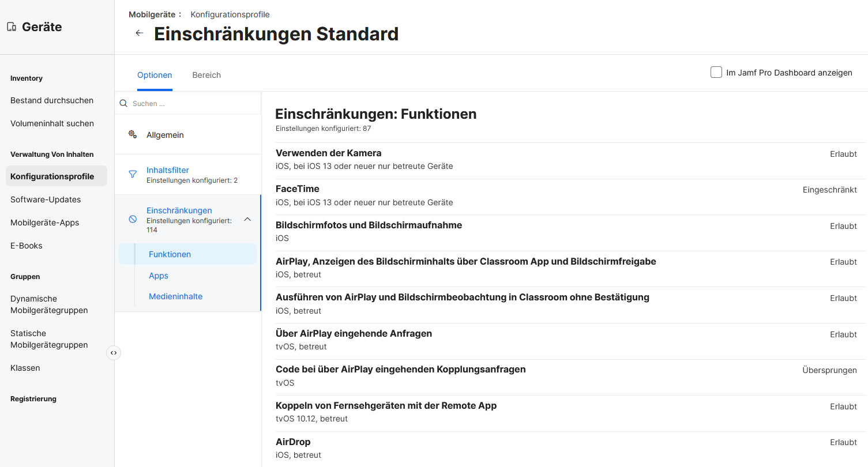868x467 pixels.
Task: Go to Mobilgeräte-Apps in the sidebar
Action: click(44, 223)
